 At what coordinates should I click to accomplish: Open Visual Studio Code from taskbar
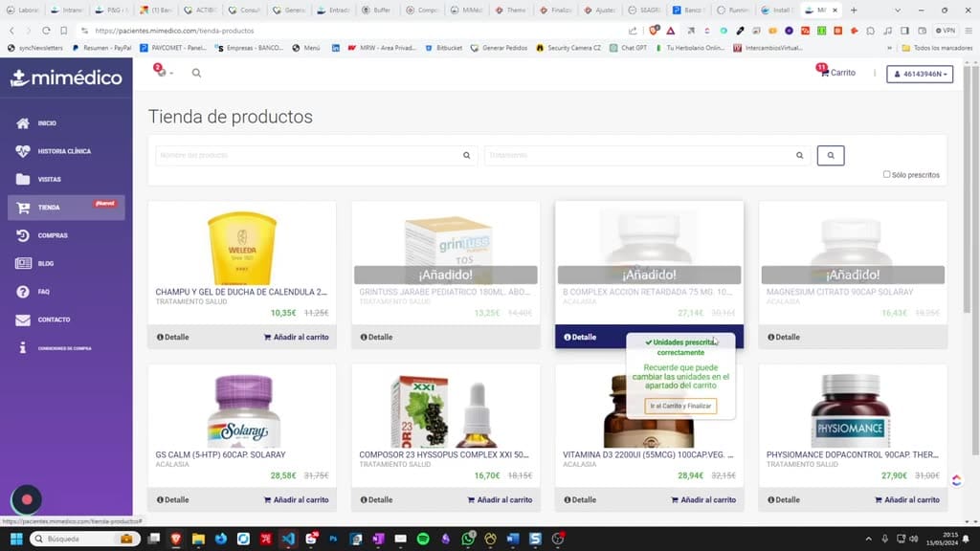[x=288, y=539]
